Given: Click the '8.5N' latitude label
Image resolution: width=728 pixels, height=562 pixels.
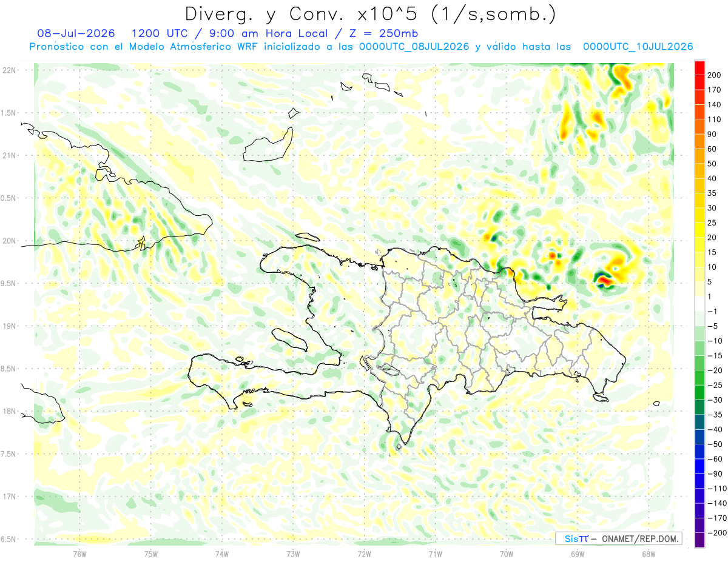Looking at the screenshot, I should tap(9, 369).
